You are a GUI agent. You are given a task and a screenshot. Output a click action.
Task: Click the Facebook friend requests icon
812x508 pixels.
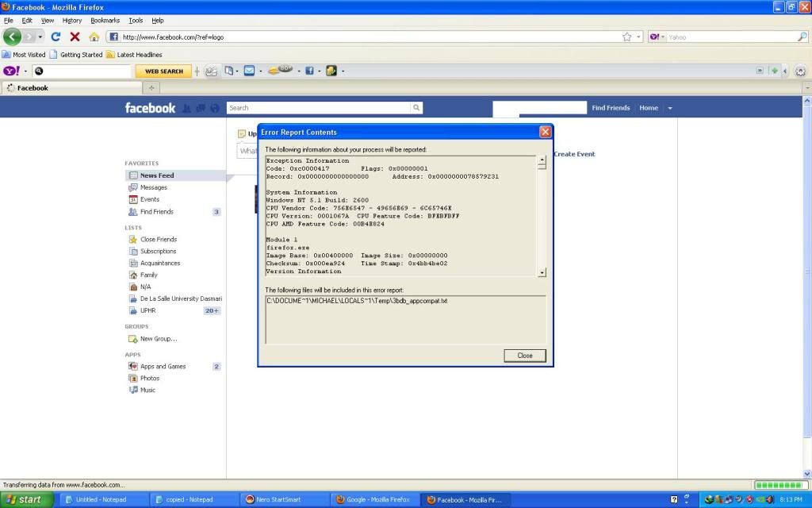point(186,108)
